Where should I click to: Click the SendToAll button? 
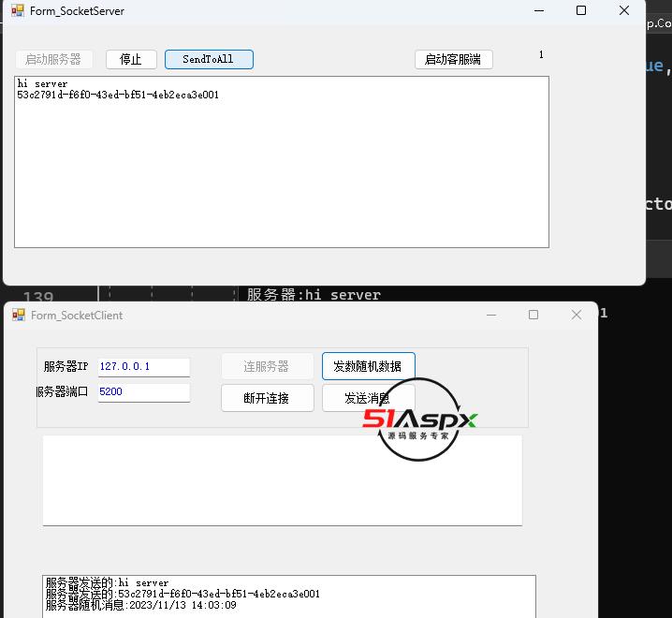209,59
